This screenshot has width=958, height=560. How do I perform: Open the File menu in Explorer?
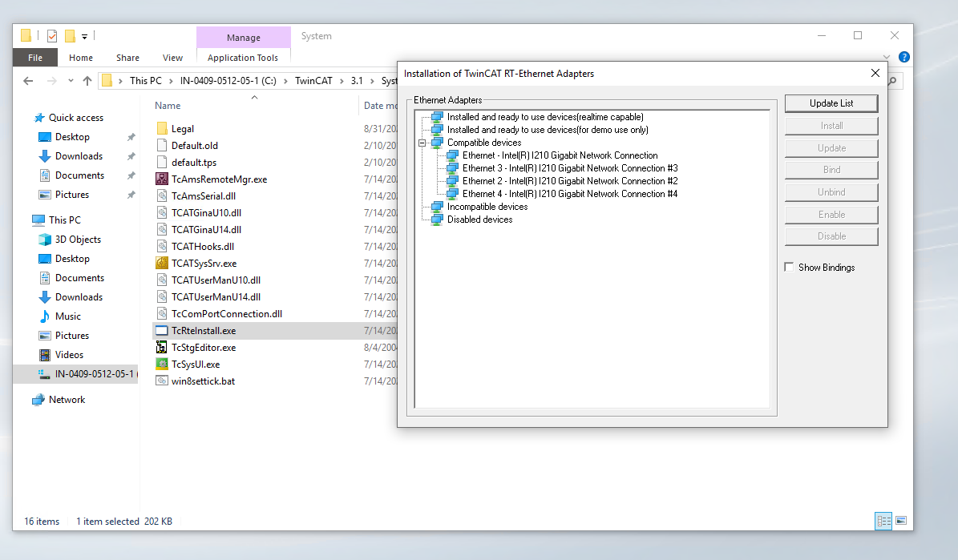click(35, 58)
